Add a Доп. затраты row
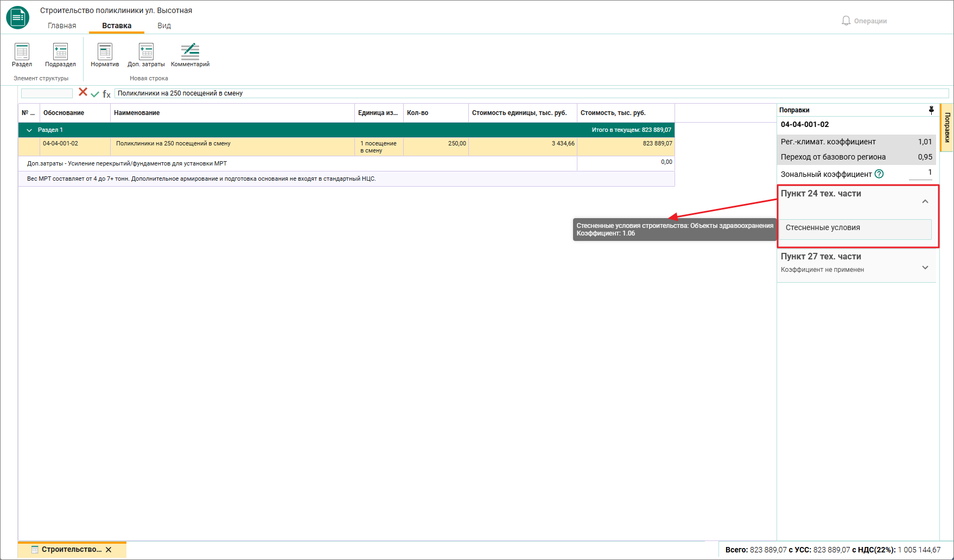 pos(146,55)
